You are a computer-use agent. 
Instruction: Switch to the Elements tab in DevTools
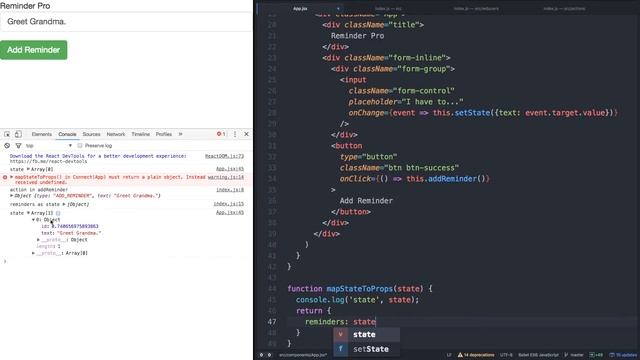(42, 134)
